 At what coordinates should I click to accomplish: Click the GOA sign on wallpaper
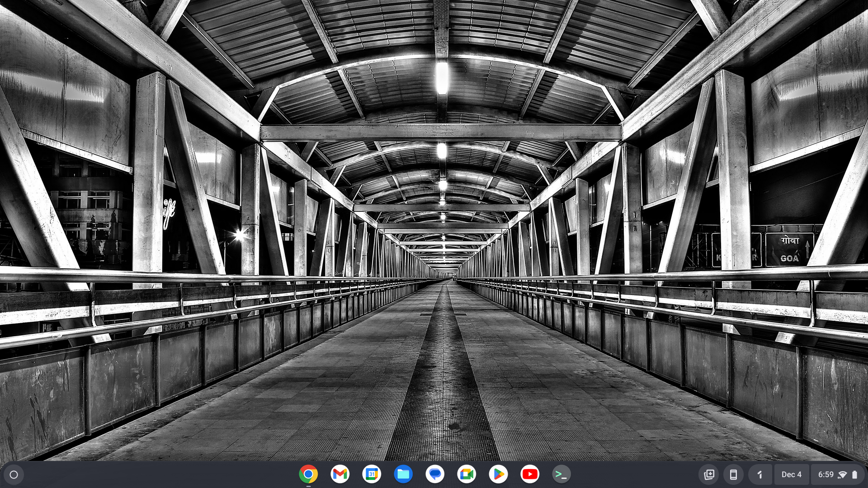tap(789, 250)
